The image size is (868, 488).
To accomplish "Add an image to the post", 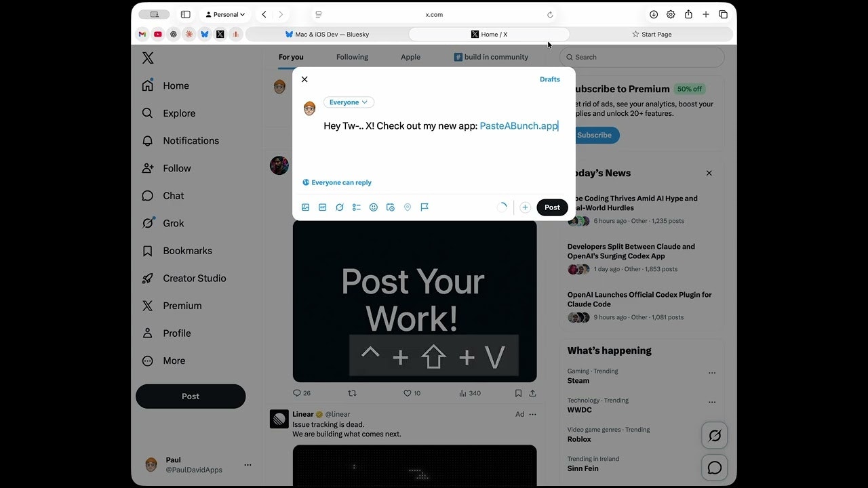I will point(305,207).
